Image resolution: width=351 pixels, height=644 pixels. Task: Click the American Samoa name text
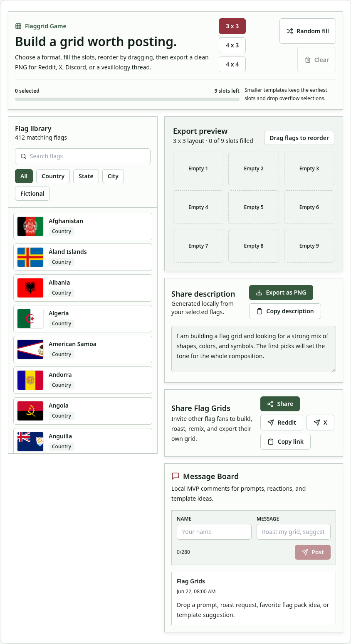(72, 344)
